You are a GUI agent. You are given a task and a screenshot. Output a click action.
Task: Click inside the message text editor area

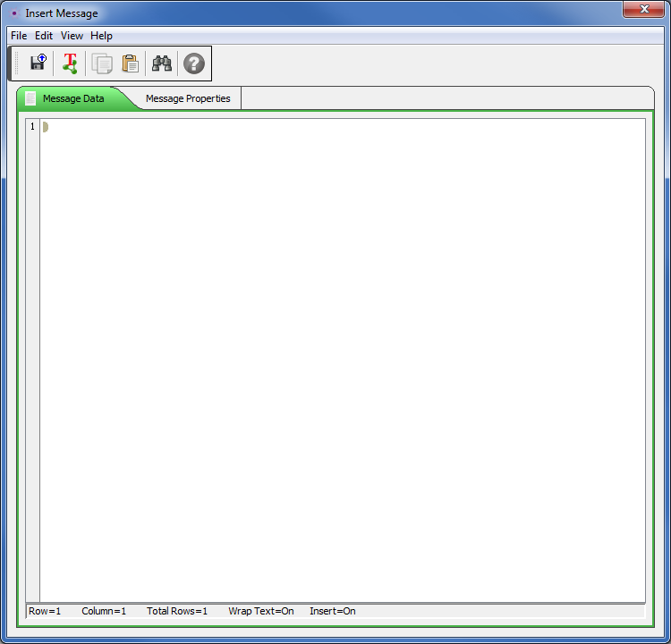340,358
